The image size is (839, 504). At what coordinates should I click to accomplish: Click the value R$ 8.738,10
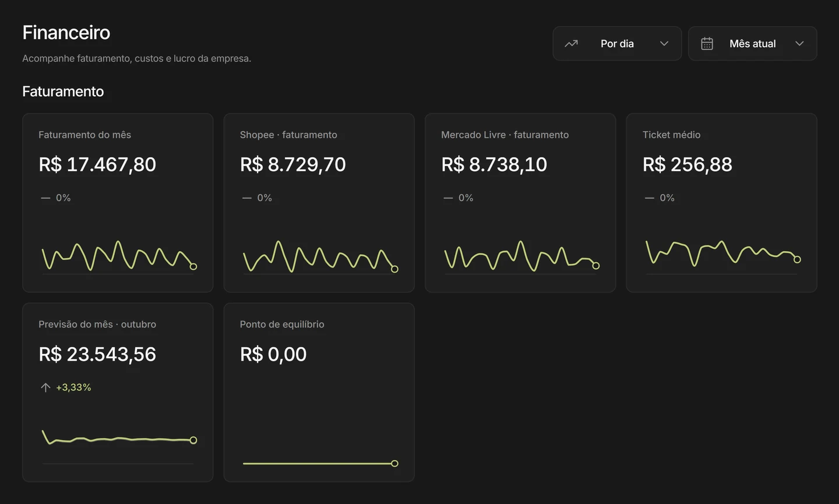(x=494, y=164)
